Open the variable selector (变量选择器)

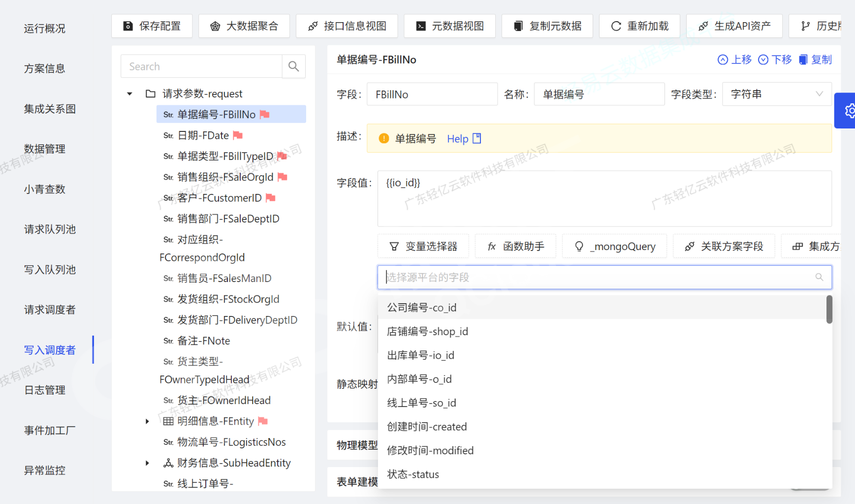coord(423,246)
